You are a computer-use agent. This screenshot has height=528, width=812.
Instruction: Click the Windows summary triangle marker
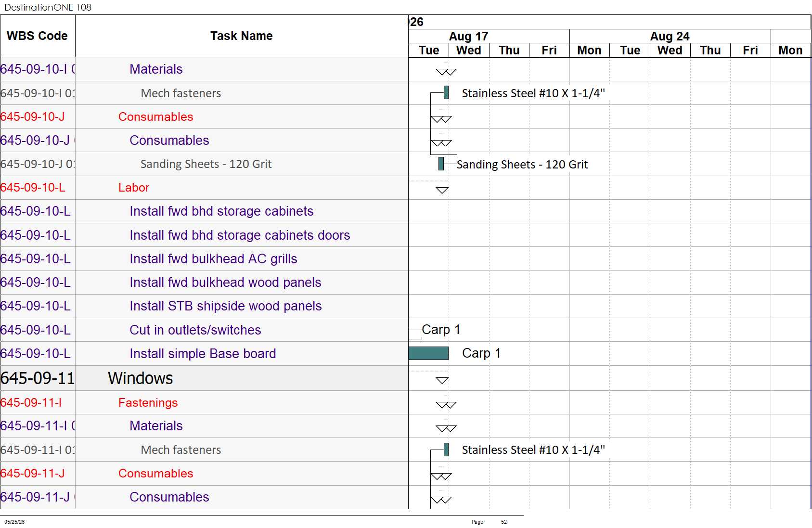tap(442, 380)
